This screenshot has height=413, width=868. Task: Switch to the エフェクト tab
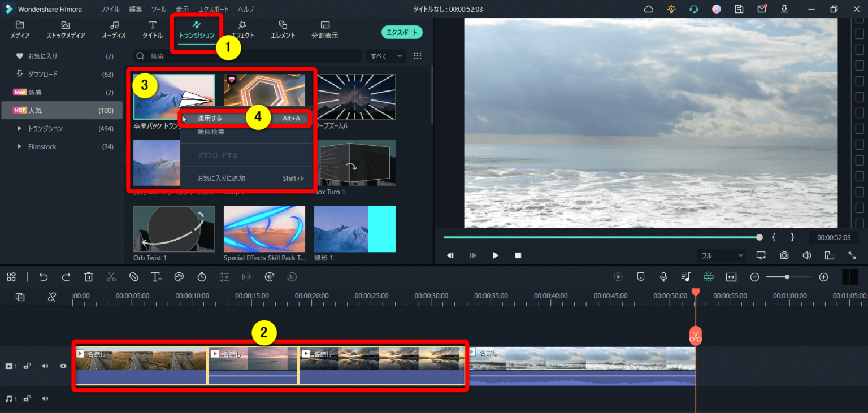coord(242,29)
